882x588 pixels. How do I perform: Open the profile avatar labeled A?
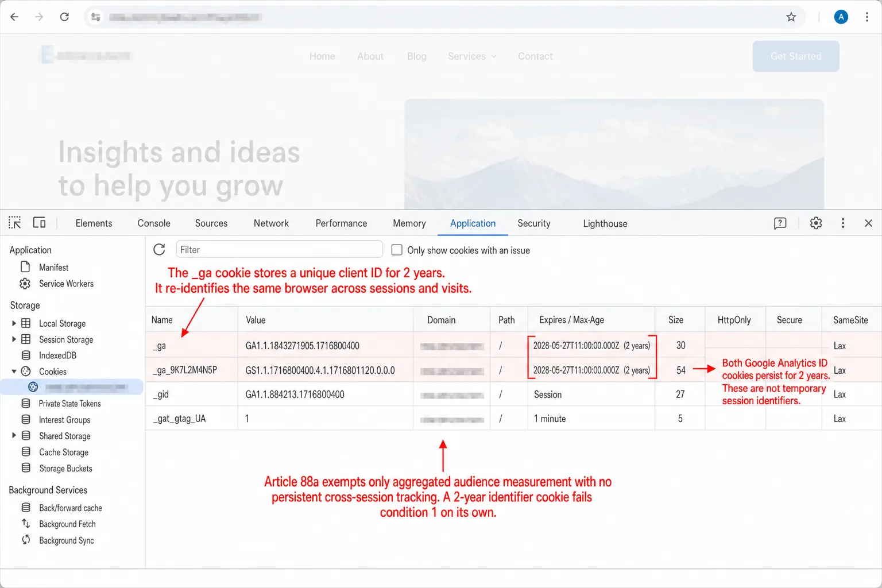tap(841, 17)
